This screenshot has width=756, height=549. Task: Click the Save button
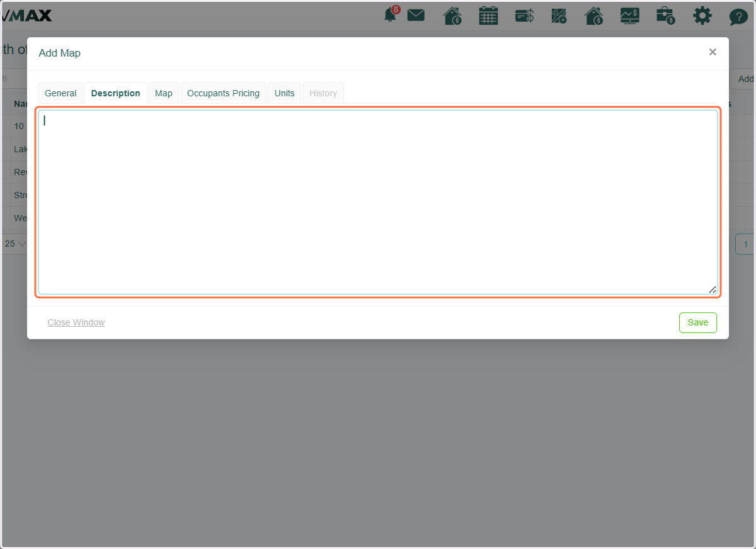click(698, 322)
